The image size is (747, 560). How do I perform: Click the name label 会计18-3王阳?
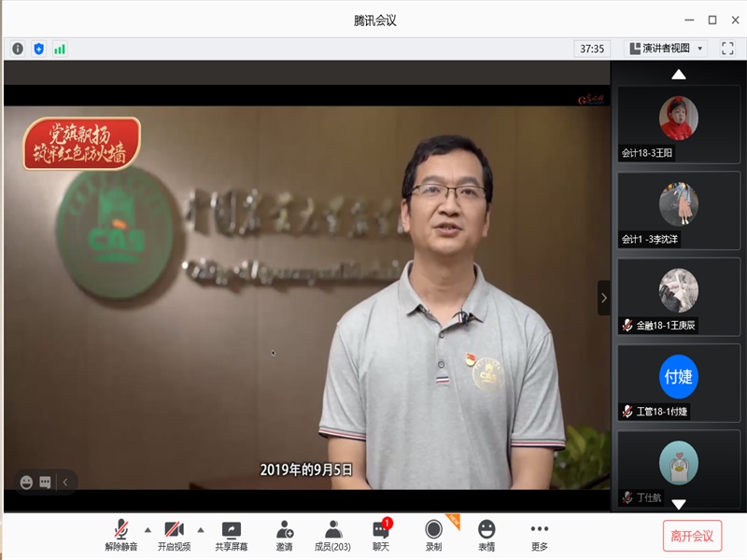(646, 153)
